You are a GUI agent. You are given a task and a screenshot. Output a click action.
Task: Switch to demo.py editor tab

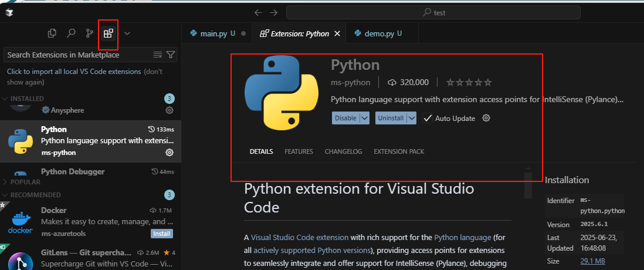pyautogui.click(x=382, y=33)
